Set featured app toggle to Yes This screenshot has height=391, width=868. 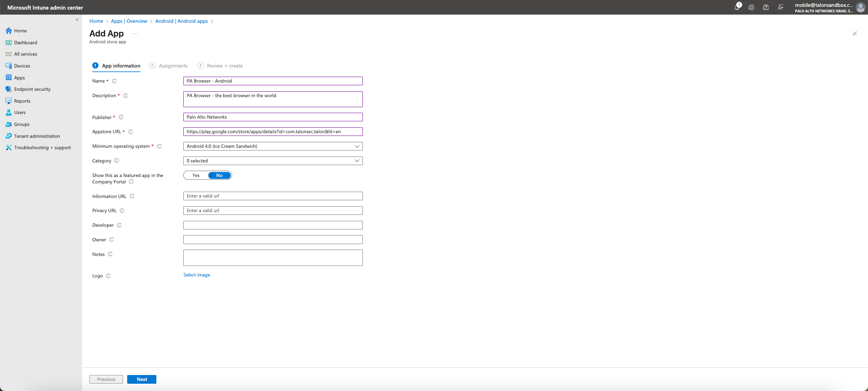pyautogui.click(x=196, y=175)
